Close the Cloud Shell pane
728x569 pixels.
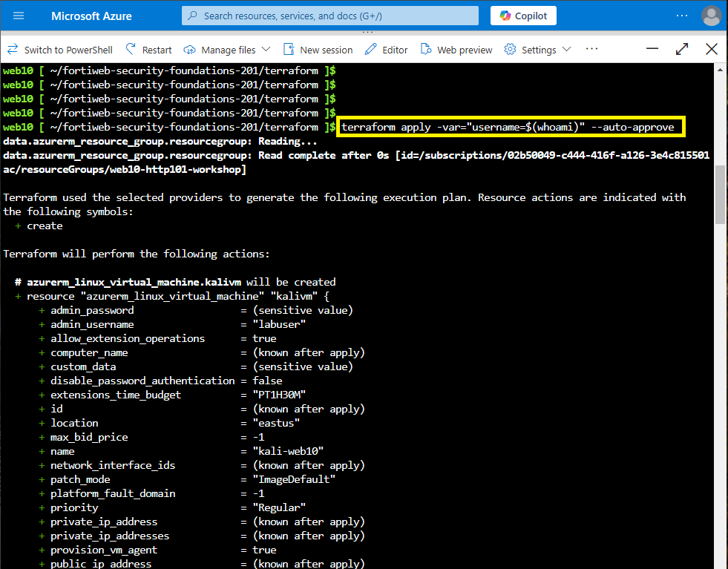[x=711, y=49]
